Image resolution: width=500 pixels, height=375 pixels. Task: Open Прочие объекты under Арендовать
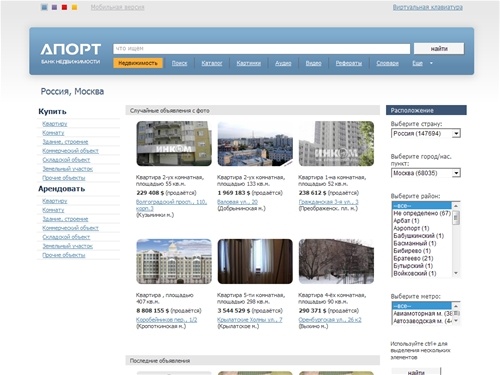coord(64,255)
